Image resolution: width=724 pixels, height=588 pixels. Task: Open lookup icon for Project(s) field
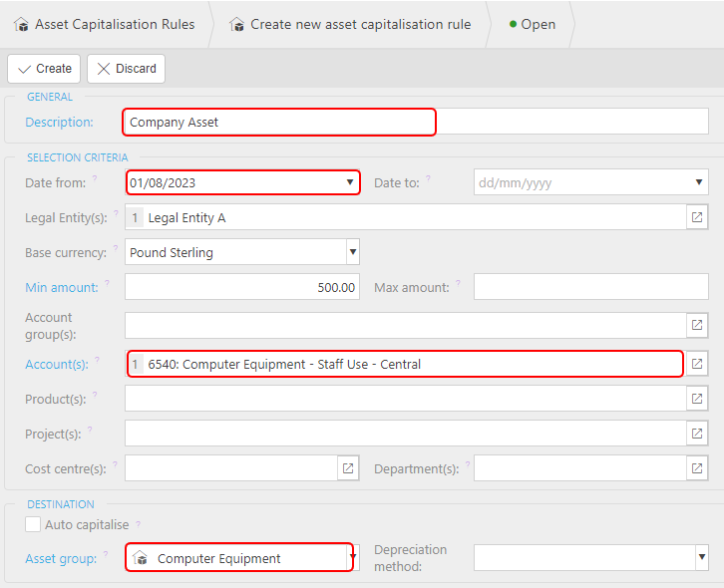click(697, 434)
